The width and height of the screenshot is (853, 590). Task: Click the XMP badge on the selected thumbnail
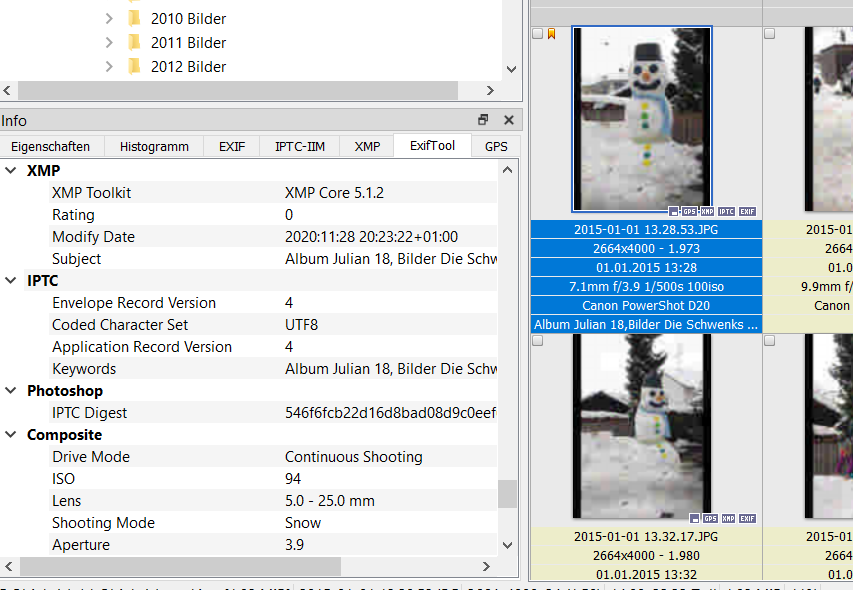pos(707,212)
